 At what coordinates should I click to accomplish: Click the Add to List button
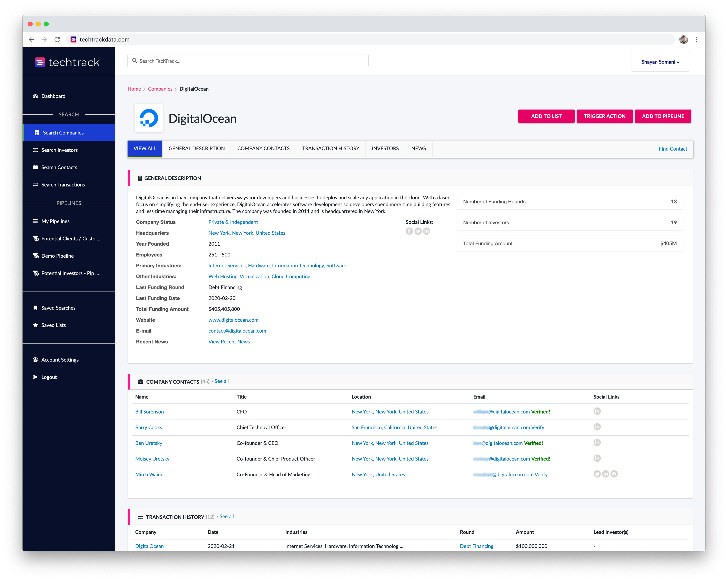tap(546, 116)
